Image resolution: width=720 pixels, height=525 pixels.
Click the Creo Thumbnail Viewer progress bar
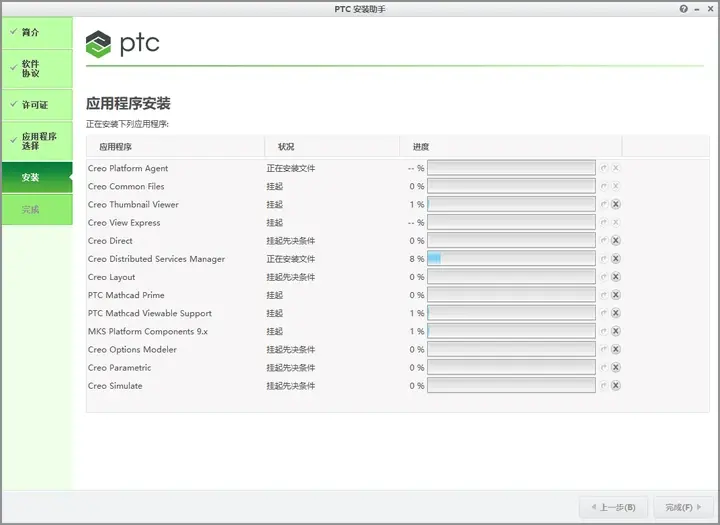coord(511,204)
